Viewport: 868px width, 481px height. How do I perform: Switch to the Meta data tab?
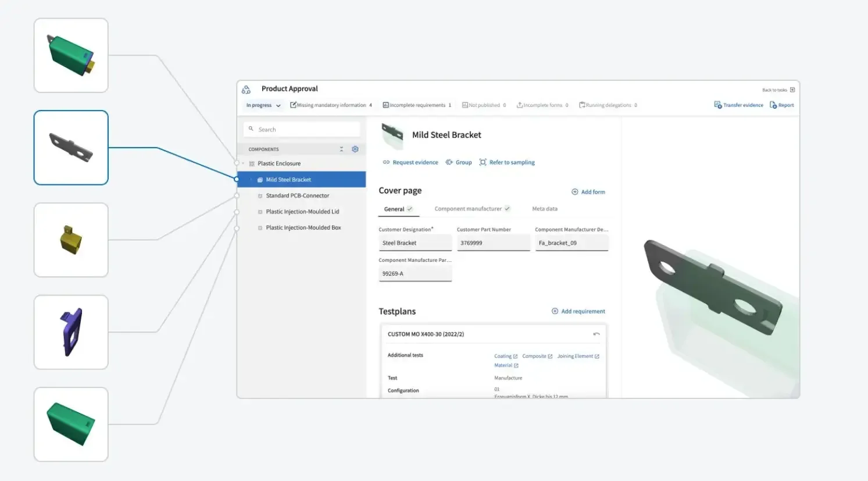pyautogui.click(x=545, y=209)
